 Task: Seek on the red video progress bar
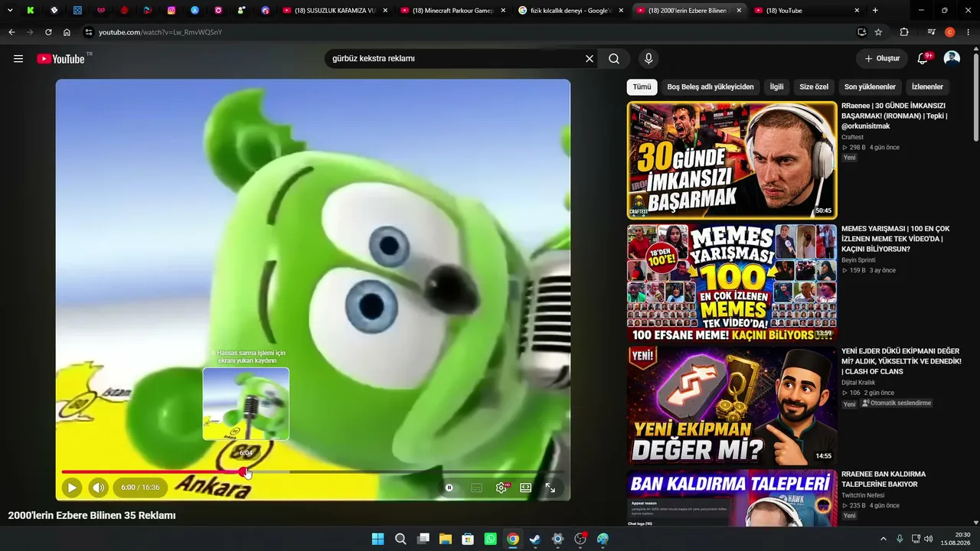313,472
